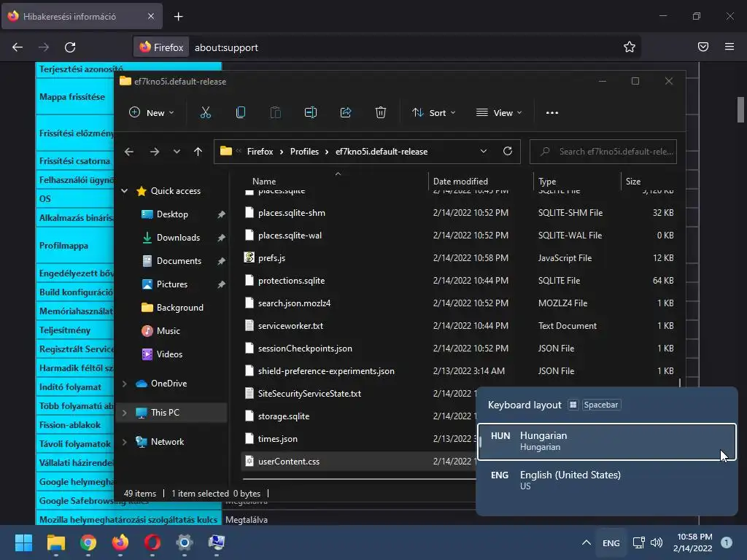Close the Hibakeresési információ tab

[151, 16]
